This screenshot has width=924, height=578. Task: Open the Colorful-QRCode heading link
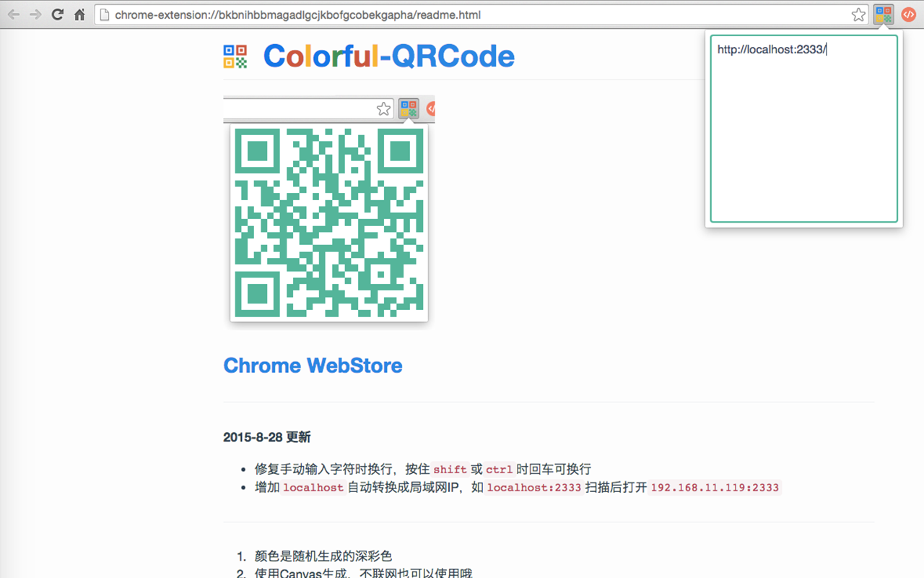(389, 56)
